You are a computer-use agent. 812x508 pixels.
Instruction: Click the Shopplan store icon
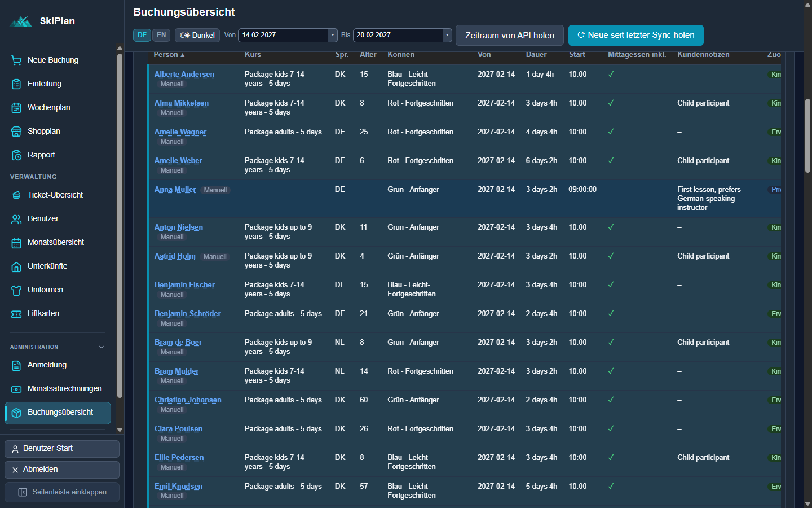point(16,132)
